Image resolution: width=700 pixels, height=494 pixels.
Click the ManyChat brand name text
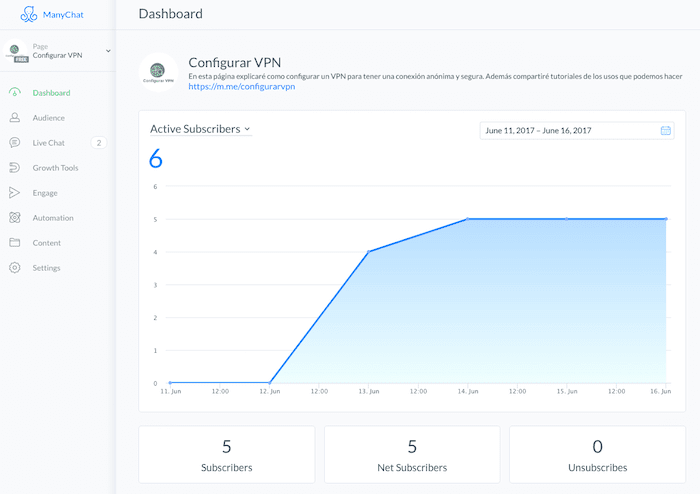[63, 15]
